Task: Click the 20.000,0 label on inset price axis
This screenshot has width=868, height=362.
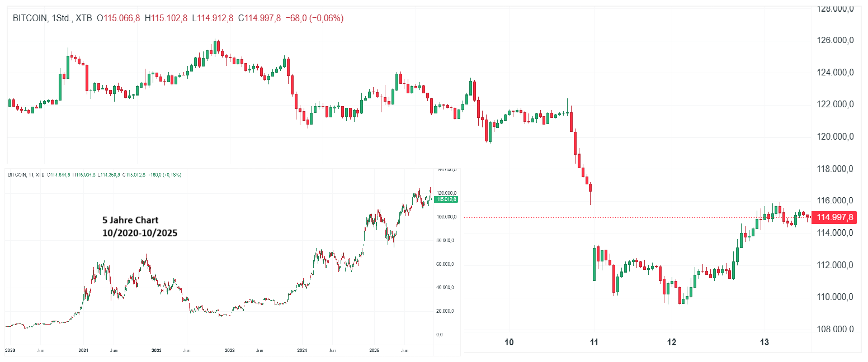Action: (446, 311)
